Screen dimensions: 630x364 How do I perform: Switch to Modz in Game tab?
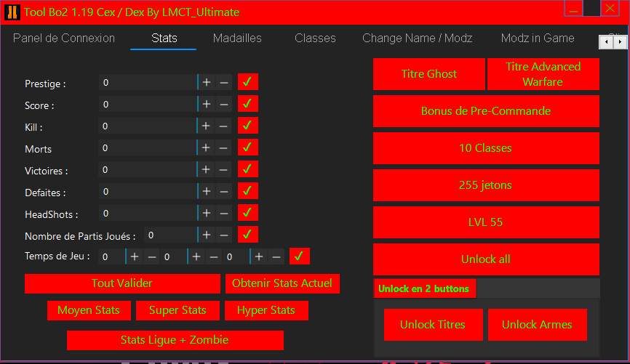click(538, 38)
